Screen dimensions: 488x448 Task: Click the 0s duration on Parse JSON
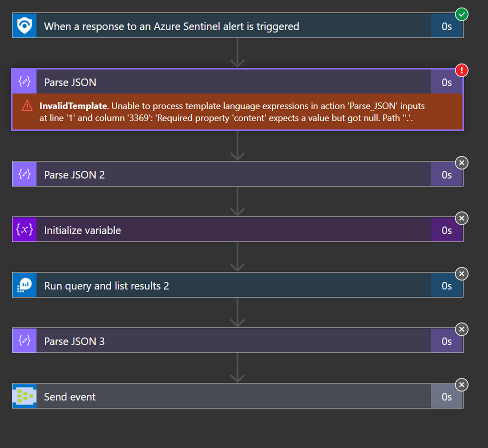pos(446,82)
